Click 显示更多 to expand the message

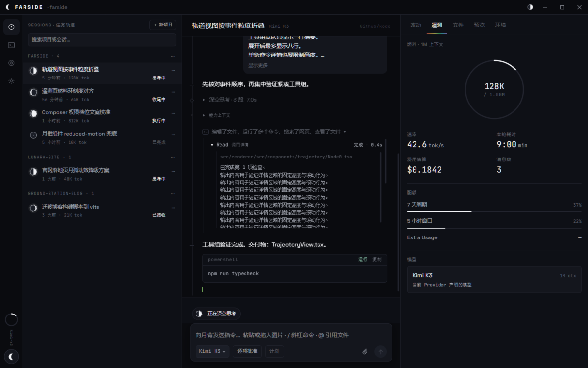pyautogui.click(x=258, y=65)
